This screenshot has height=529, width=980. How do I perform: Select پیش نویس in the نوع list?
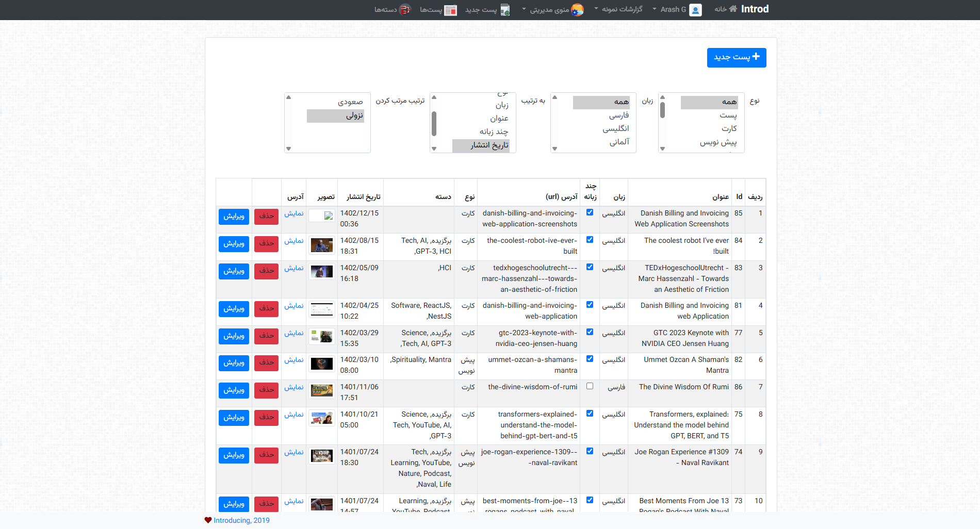(x=709, y=142)
